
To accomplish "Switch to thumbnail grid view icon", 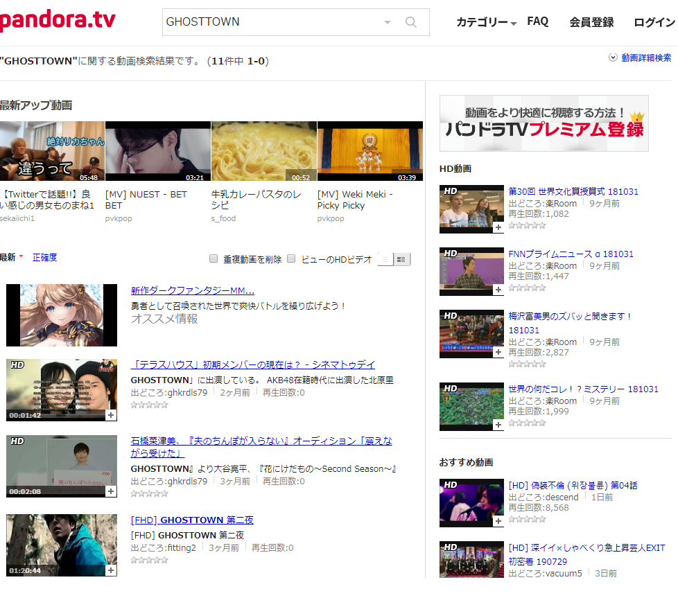I will click(401, 259).
